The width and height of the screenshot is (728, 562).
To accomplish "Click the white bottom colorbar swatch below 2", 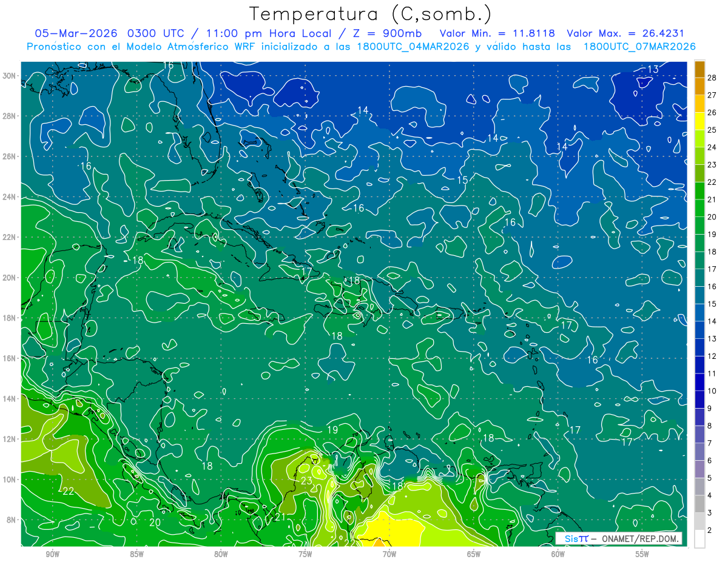I will (699, 539).
